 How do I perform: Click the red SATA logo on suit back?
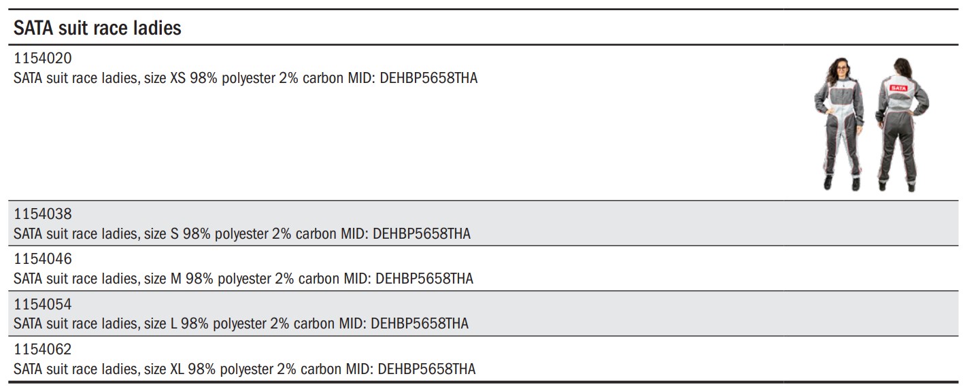[898, 88]
